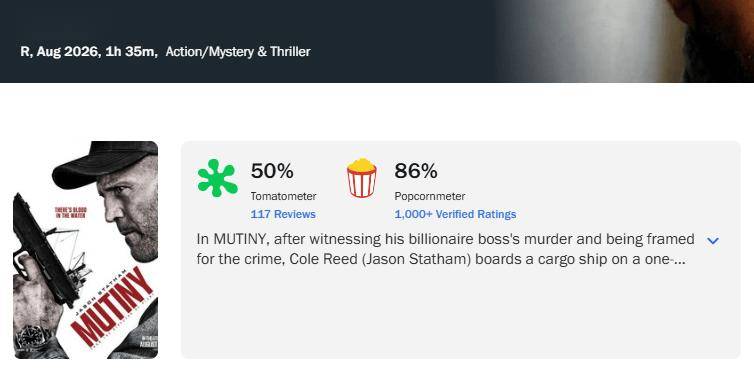
Task: Select the Popcornmeter label
Action: pyautogui.click(x=429, y=196)
